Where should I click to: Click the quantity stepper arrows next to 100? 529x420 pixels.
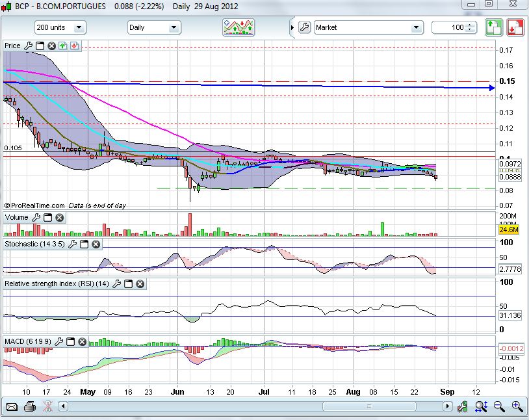click(x=470, y=28)
